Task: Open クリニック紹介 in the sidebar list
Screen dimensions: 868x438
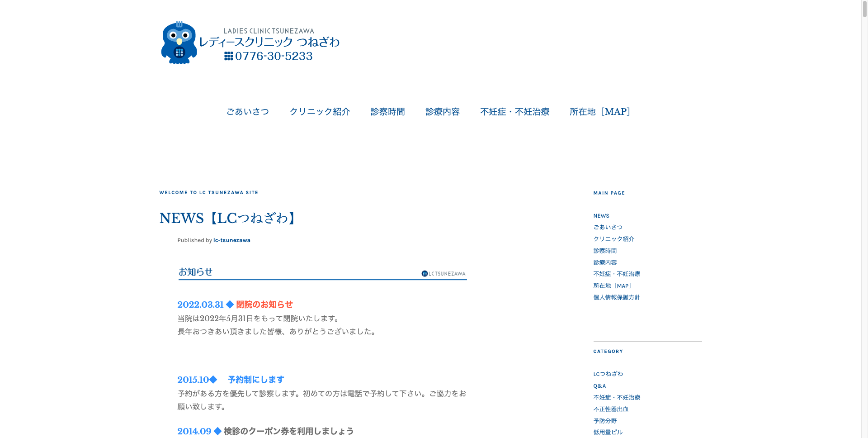Action: pyautogui.click(x=614, y=239)
